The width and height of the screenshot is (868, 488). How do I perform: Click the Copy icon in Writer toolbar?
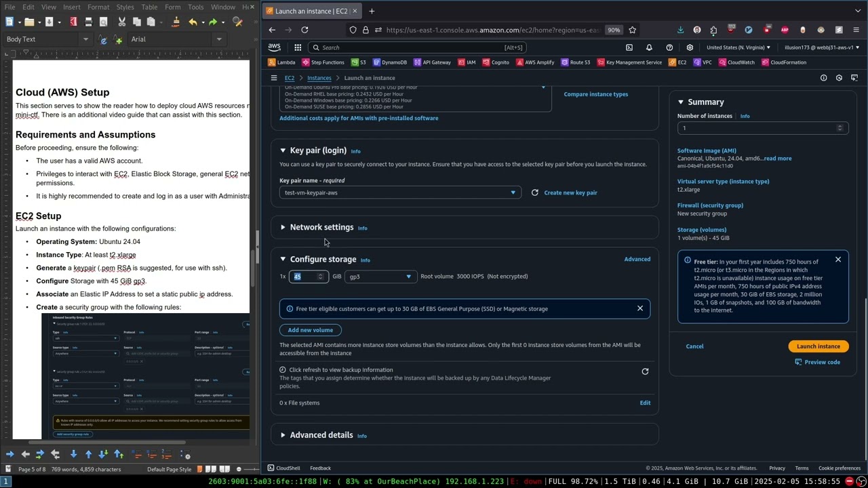[136, 22]
